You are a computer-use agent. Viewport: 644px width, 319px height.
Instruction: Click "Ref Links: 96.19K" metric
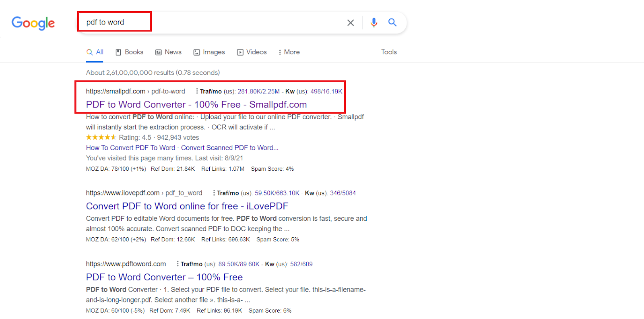219,311
